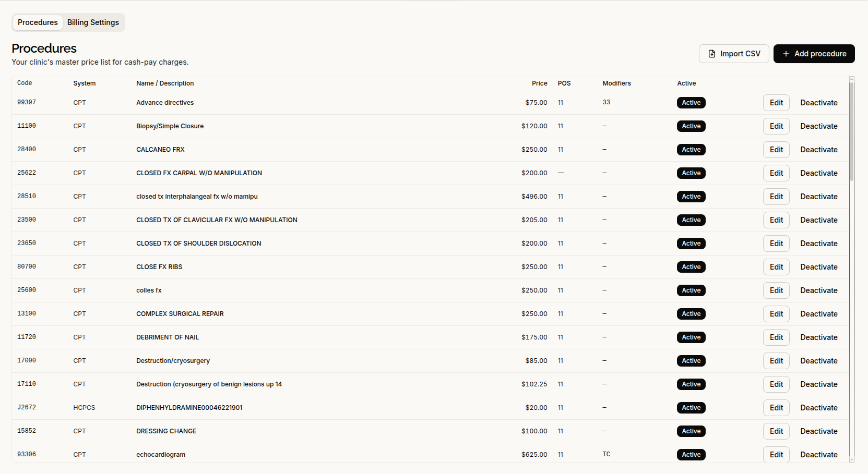
Task: Deactivate CLOSED FX CARPAL W/O MANIPULATION
Action: coord(818,173)
